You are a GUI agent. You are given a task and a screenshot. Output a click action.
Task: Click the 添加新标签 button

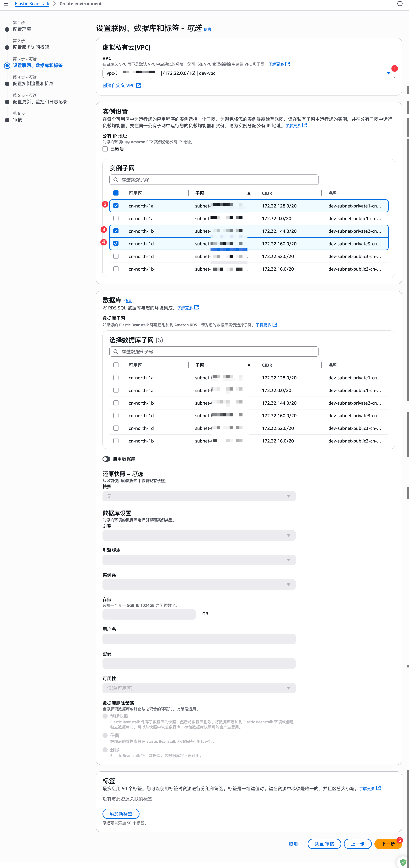(121, 814)
